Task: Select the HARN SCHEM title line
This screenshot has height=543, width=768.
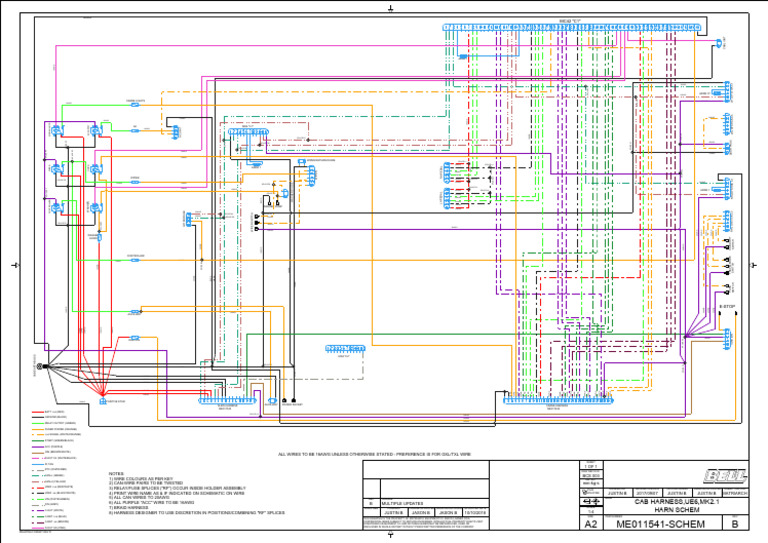Action: tap(677, 510)
